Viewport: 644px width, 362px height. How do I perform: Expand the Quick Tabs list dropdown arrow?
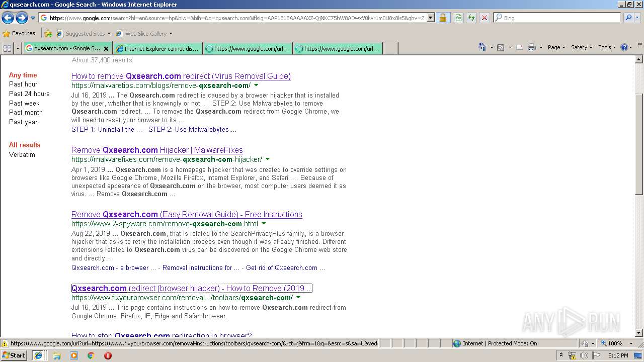coord(18,48)
